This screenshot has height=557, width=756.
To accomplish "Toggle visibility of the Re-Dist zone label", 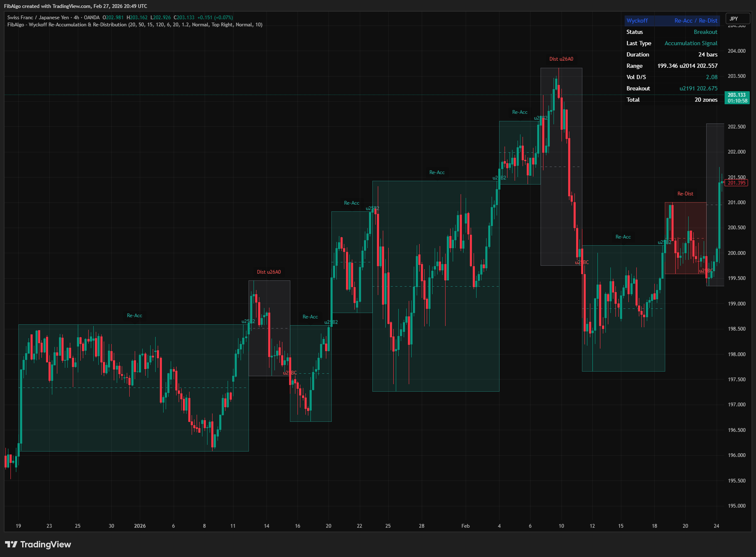I will (685, 193).
